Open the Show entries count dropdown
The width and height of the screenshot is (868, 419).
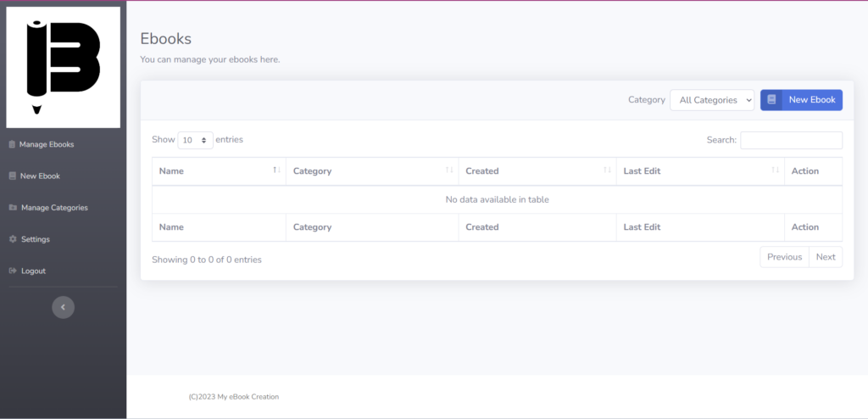(196, 140)
